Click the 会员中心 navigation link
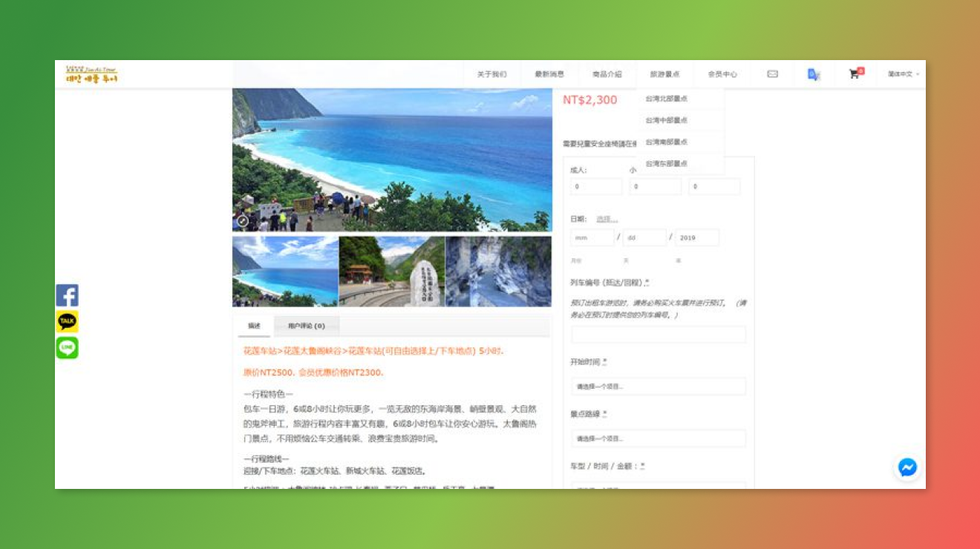980x549 pixels. (722, 74)
